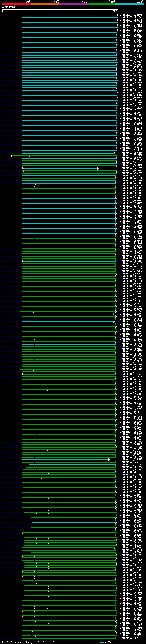Click hit label UniRef100_A8NSE5
Image resolution: width=146 pixels, height=644 pixels.
131,249
